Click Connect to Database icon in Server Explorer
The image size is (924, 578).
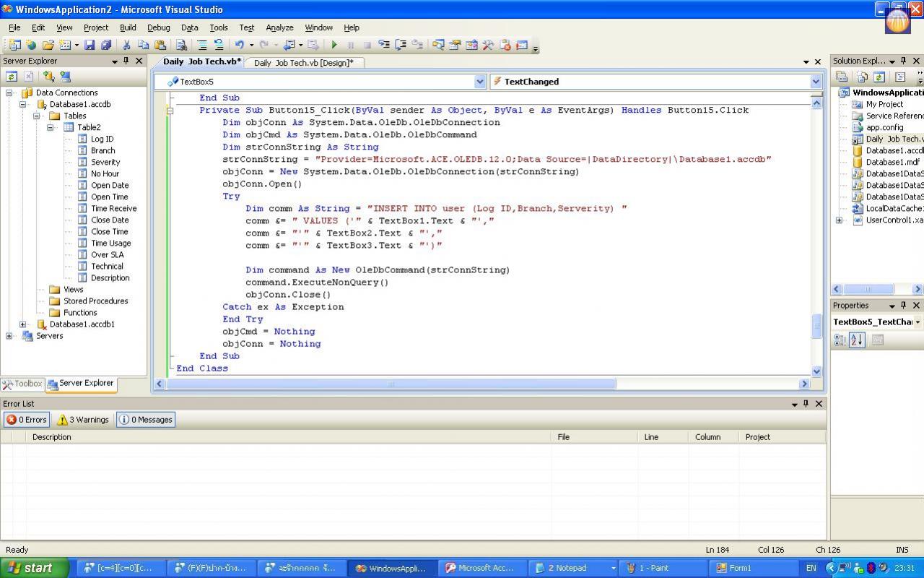(48, 77)
